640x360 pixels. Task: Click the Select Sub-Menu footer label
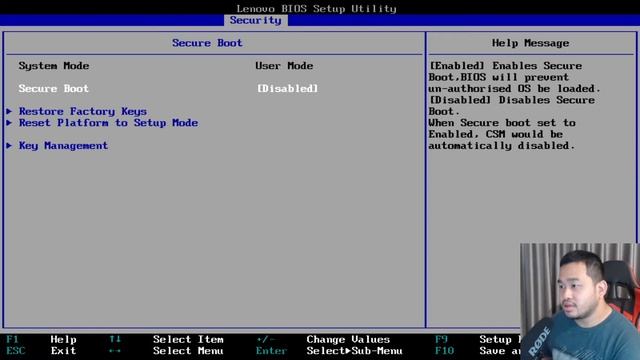click(x=354, y=351)
